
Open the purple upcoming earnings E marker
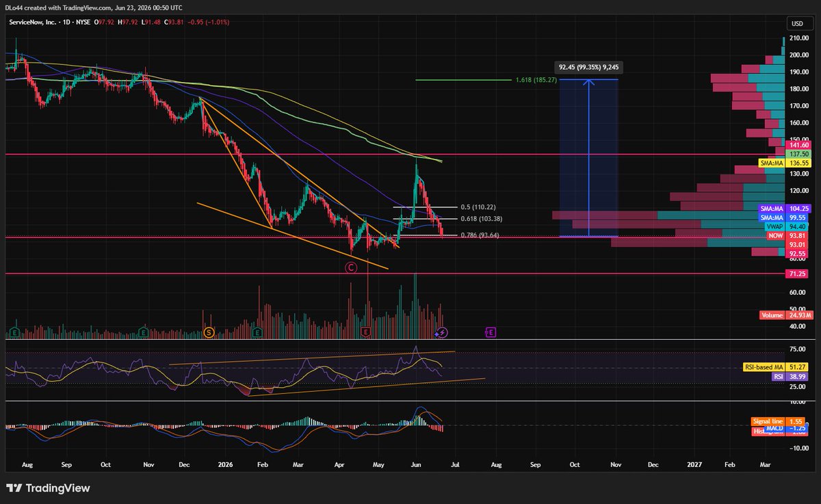click(x=491, y=332)
